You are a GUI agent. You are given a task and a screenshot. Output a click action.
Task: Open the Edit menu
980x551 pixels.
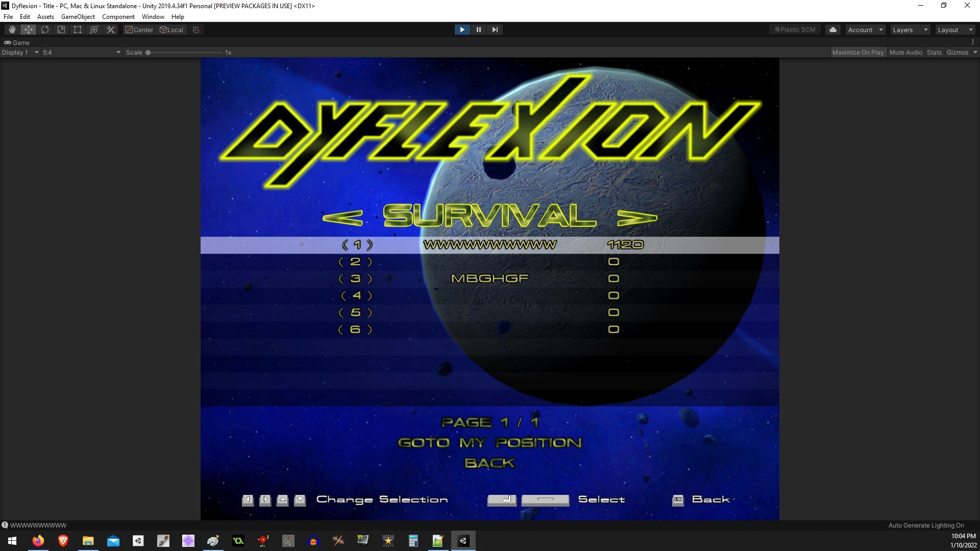pyautogui.click(x=25, y=17)
